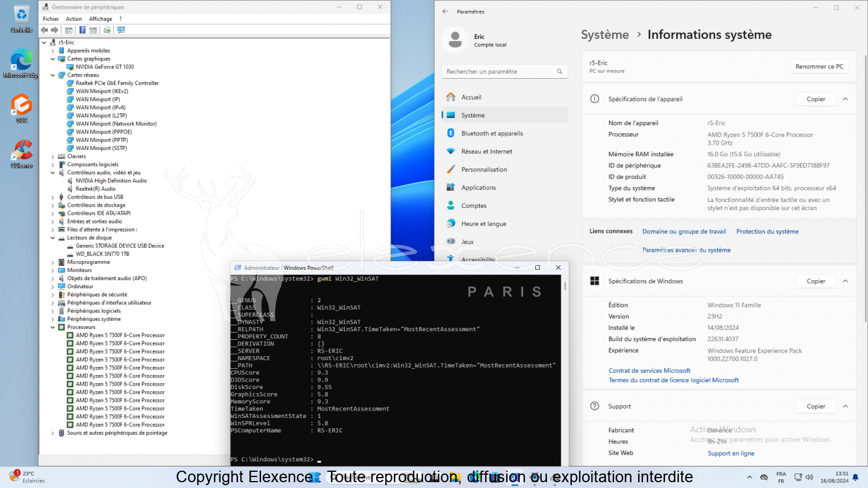This screenshot has height=488, width=868.
Task: Toggle the console tree toolbar icon in Device Manager
Action: [69, 30]
